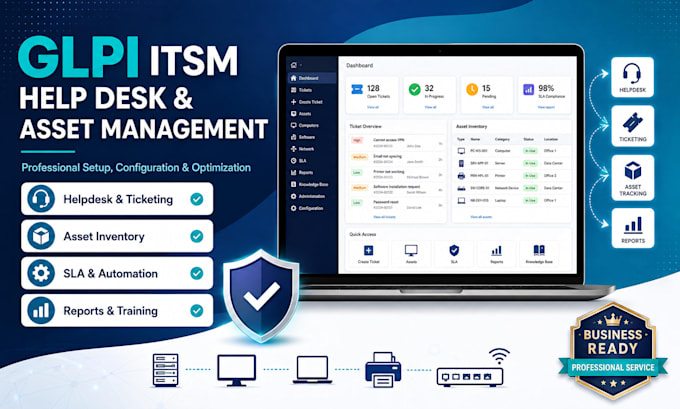Click View all under In Progress
The height and width of the screenshot is (409, 680).
(x=430, y=107)
